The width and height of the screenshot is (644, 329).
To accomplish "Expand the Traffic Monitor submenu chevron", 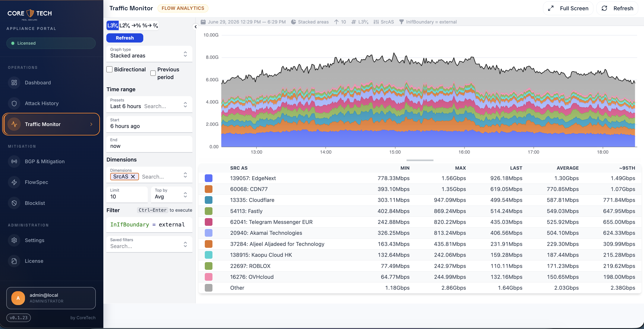I will (x=91, y=124).
